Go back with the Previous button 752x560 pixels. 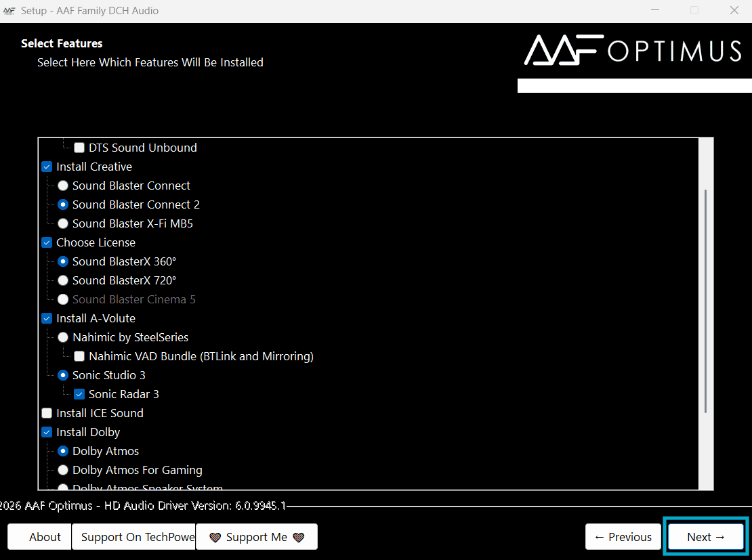tap(623, 537)
